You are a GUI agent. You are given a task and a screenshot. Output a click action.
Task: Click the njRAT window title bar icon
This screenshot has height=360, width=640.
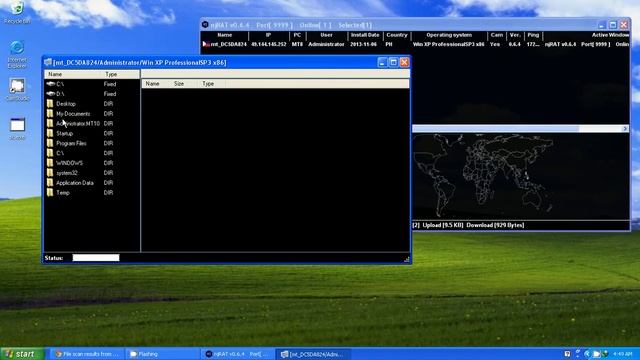tap(205, 25)
